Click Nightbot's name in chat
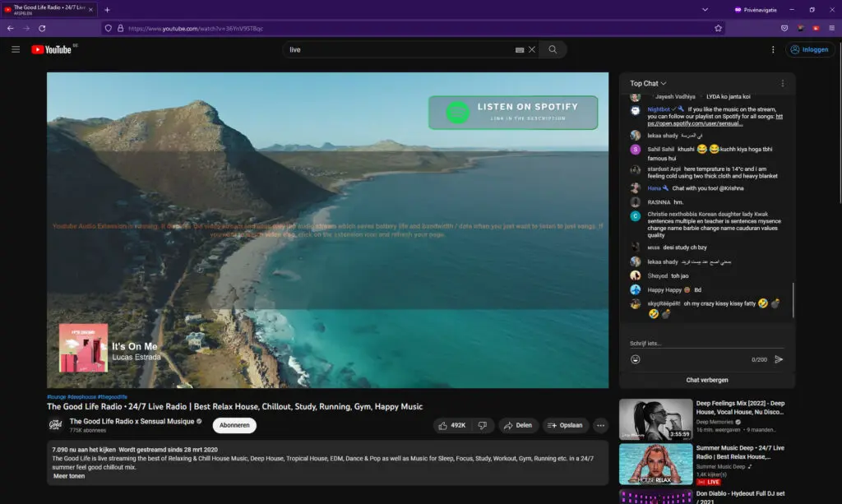Screen dimensions: 842x504 click(659, 109)
